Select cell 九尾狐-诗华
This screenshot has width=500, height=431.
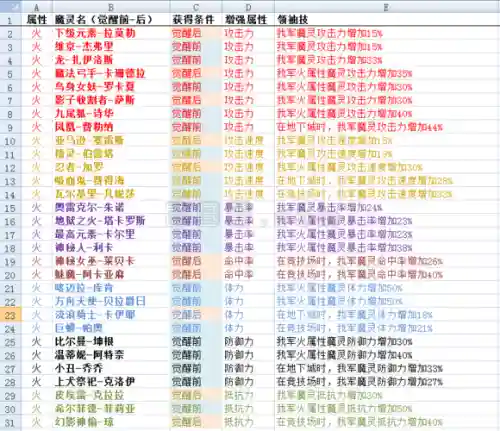pos(111,114)
